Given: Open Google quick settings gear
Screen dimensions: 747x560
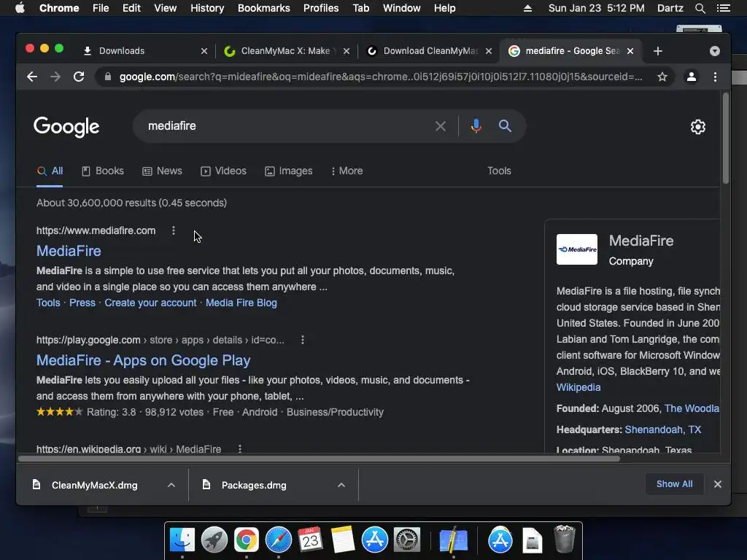Looking at the screenshot, I should pos(698,127).
